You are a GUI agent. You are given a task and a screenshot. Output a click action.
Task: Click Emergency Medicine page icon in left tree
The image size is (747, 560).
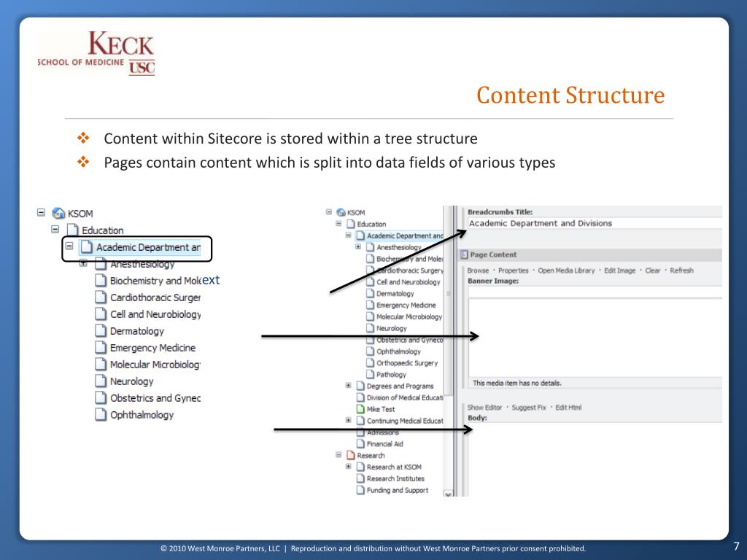coord(101,347)
